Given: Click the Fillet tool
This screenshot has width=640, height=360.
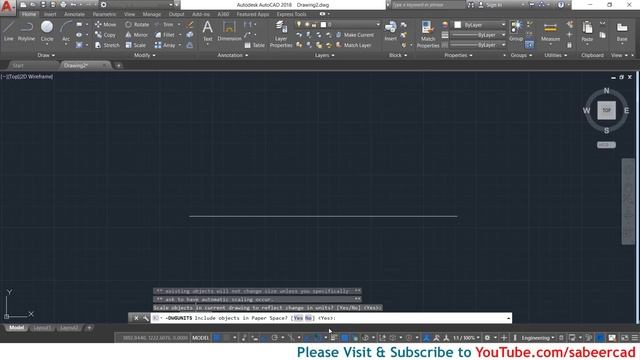Looking at the screenshot, I should (x=165, y=35).
